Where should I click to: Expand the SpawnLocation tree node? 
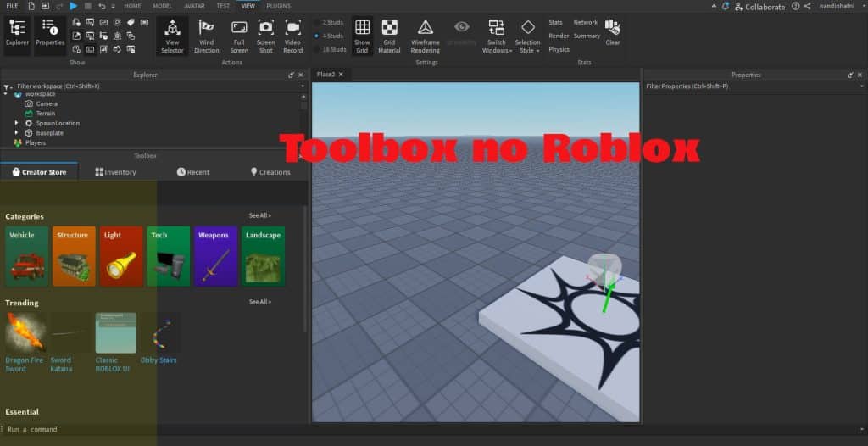[x=17, y=123]
